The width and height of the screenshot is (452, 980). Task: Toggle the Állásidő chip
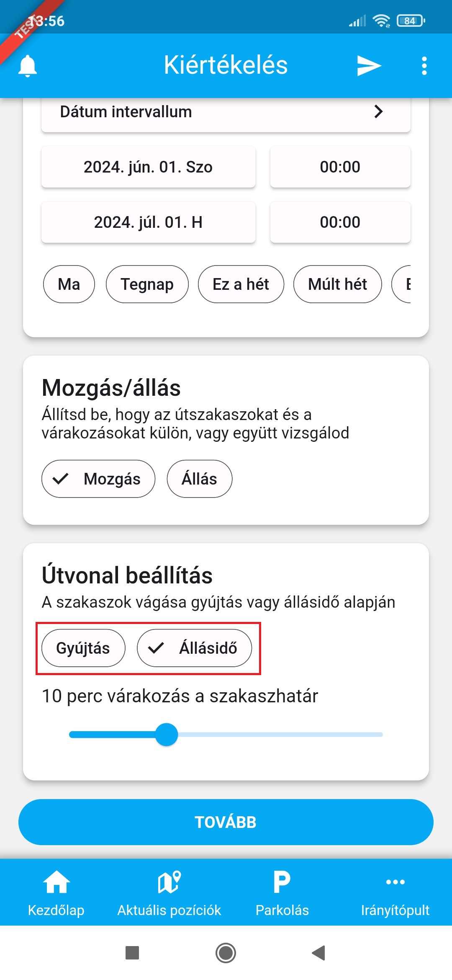[194, 648]
